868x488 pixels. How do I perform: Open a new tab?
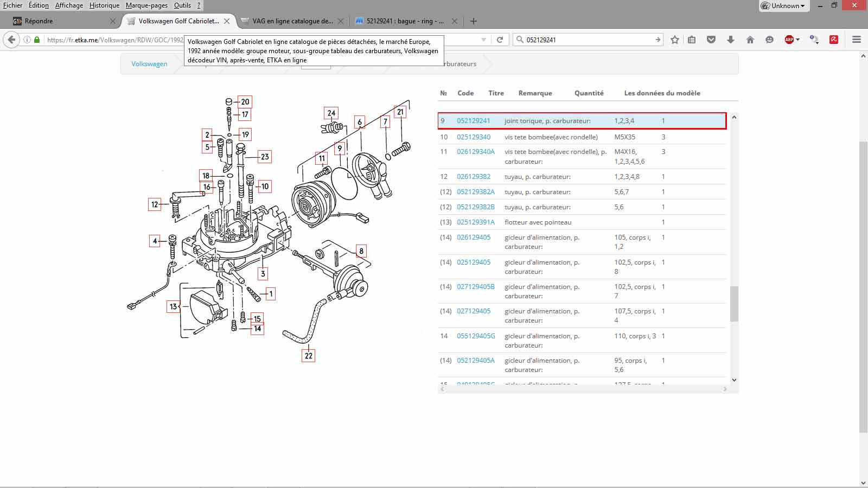coord(474,21)
